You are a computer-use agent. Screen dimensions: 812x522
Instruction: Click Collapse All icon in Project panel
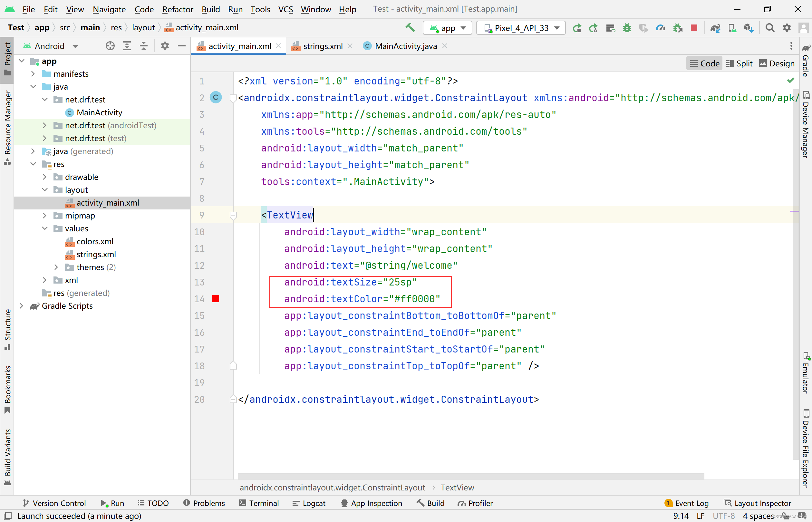(x=144, y=46)
